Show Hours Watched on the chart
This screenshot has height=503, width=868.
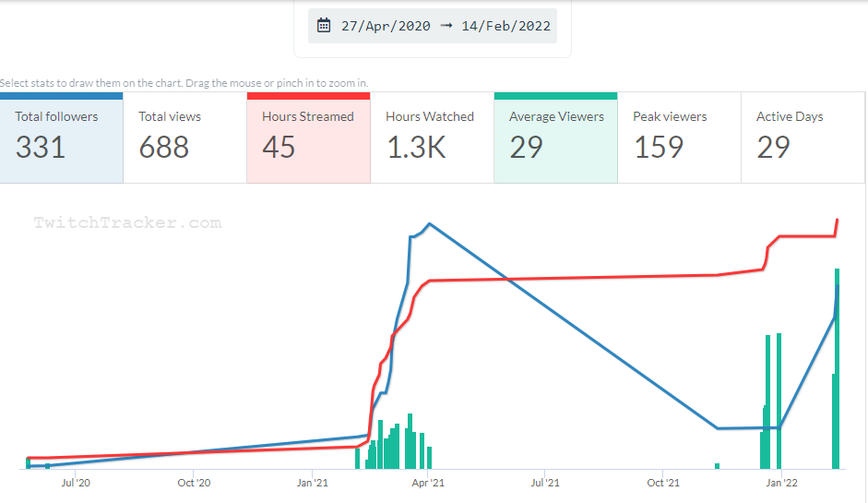pos(433,138)
